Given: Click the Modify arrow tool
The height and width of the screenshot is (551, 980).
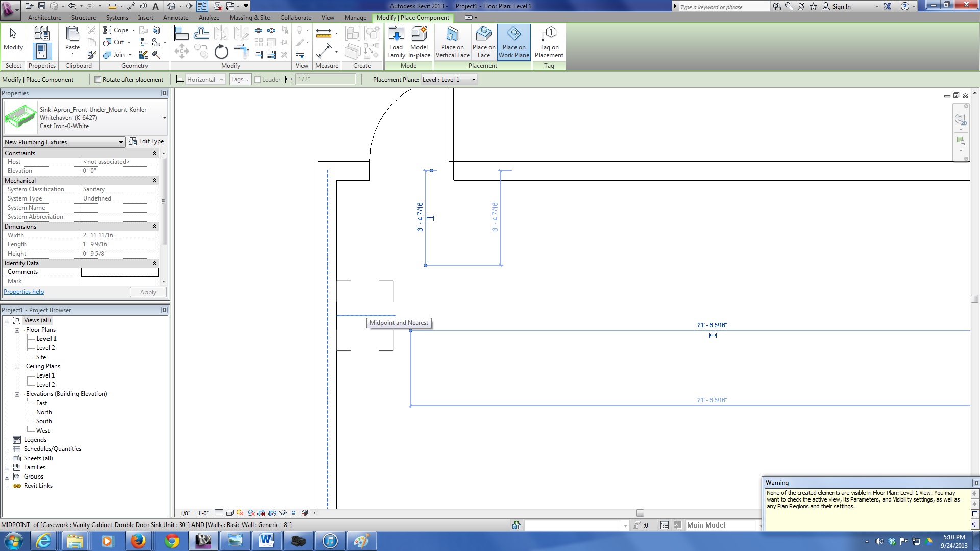Looking at the screenshot, I should pyautogui.click(x=13, y=35).
